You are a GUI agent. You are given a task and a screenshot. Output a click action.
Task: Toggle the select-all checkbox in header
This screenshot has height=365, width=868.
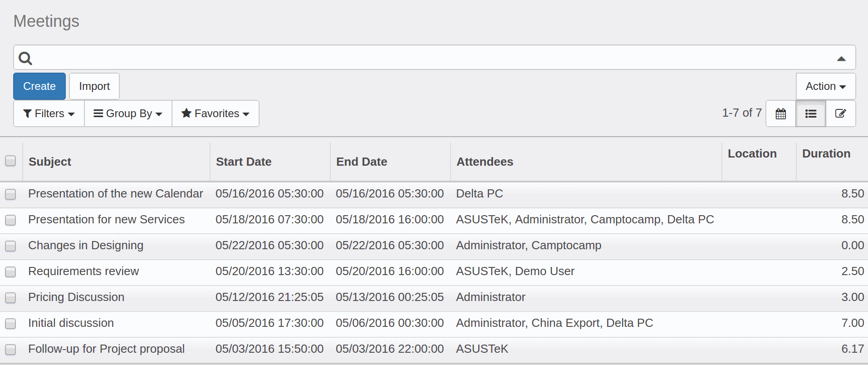pyautogui.click(x=10, y=161)
